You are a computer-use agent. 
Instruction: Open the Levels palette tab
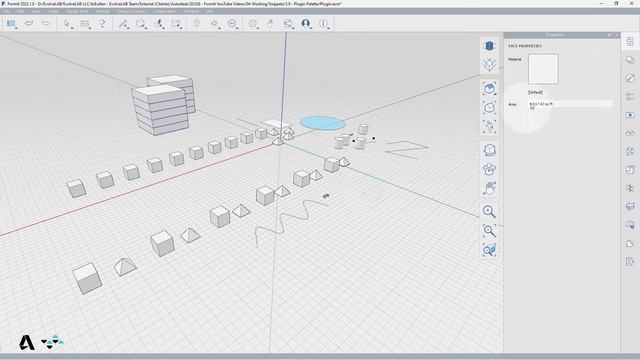pyautogui.click(x=630, y=170)
